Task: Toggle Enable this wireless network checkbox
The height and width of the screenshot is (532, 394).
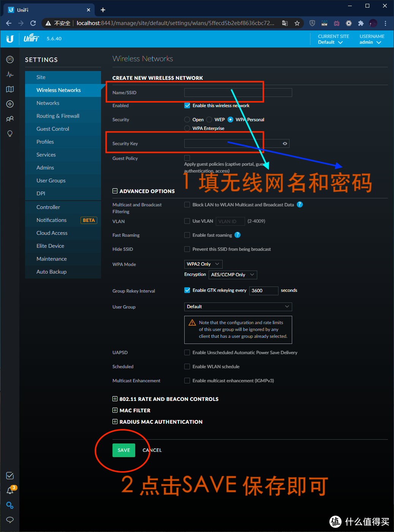Action: point(187,105)
